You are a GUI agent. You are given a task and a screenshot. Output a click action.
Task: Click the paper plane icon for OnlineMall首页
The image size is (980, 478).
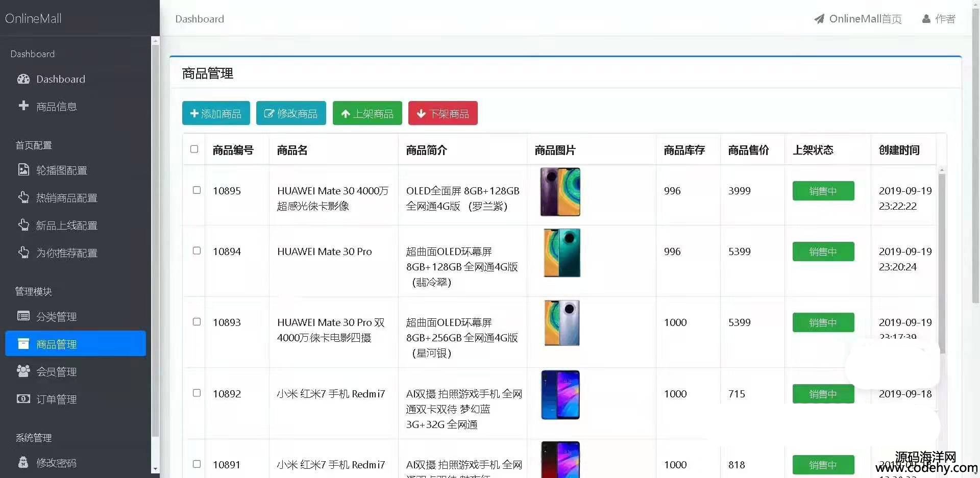coord(819,19)
